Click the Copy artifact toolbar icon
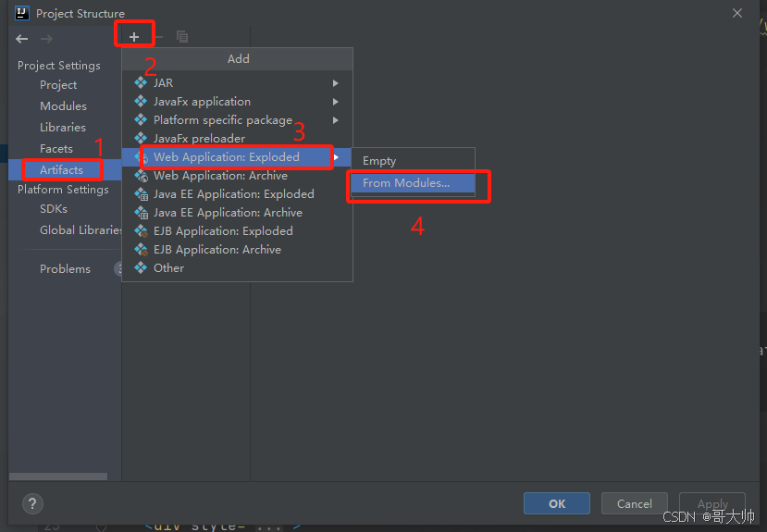 (182, 37)
